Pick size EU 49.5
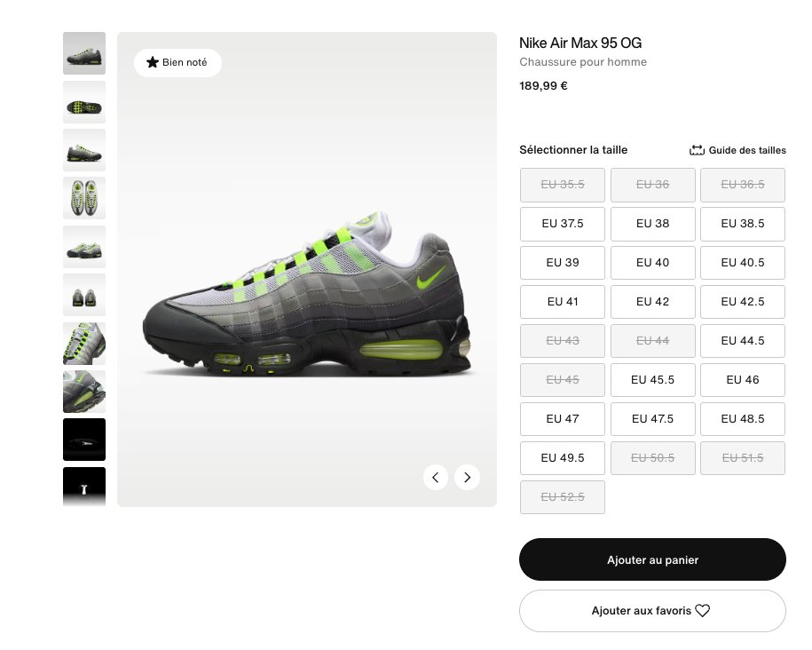This screenshot has height=650, width=812. pos(563,458)
